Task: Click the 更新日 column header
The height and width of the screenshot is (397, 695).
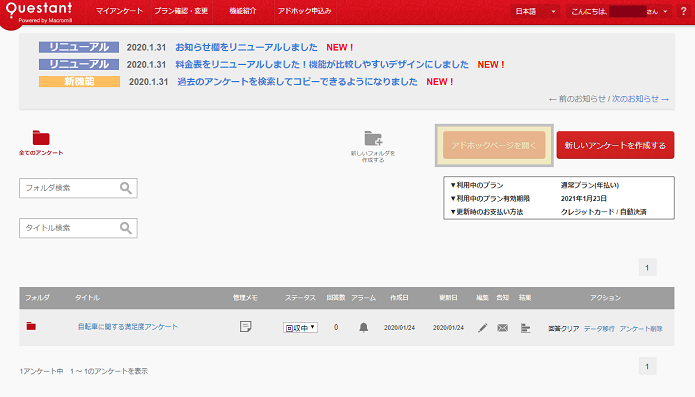Action: click(448, 298)
